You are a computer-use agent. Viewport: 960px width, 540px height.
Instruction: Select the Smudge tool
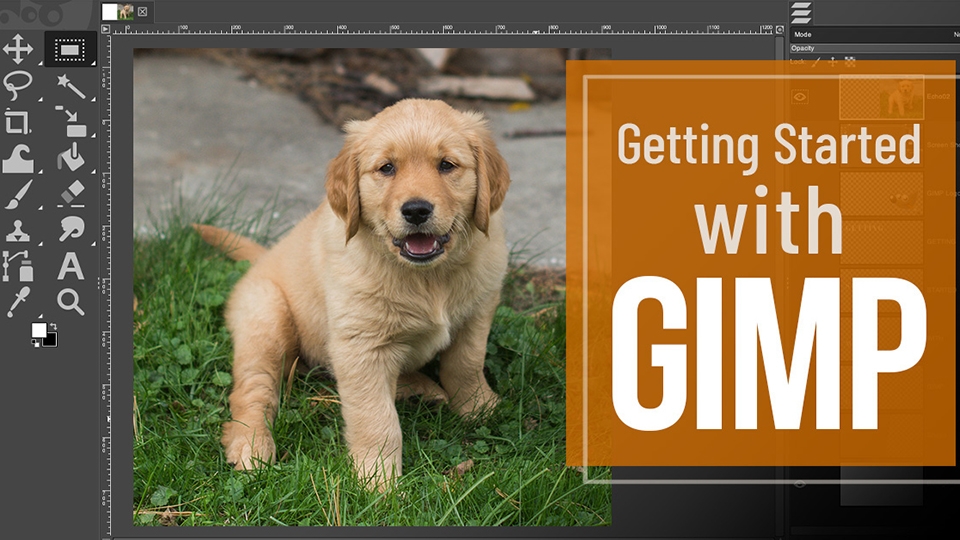72,229
